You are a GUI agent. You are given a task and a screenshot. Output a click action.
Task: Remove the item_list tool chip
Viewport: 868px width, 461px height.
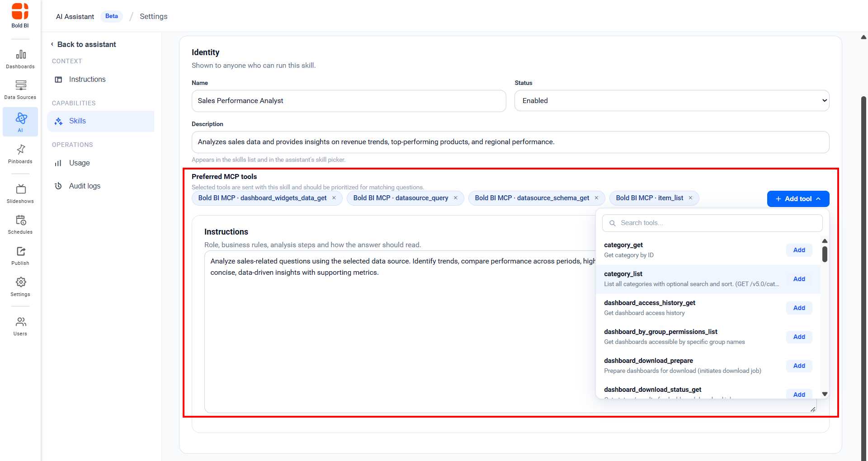(x=691, y=198)
